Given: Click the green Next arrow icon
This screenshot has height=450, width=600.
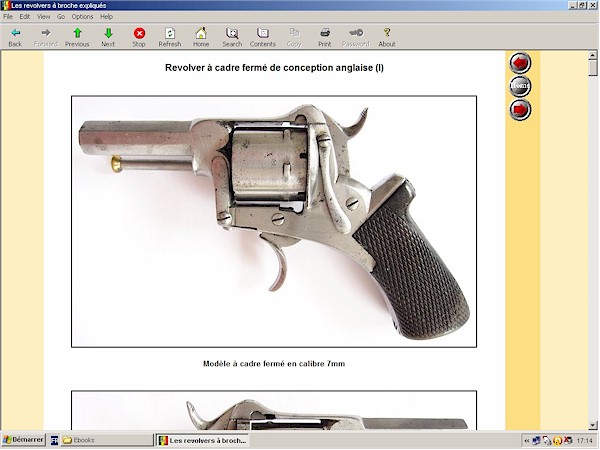Looking at the screenshot, I should point(108,37).
